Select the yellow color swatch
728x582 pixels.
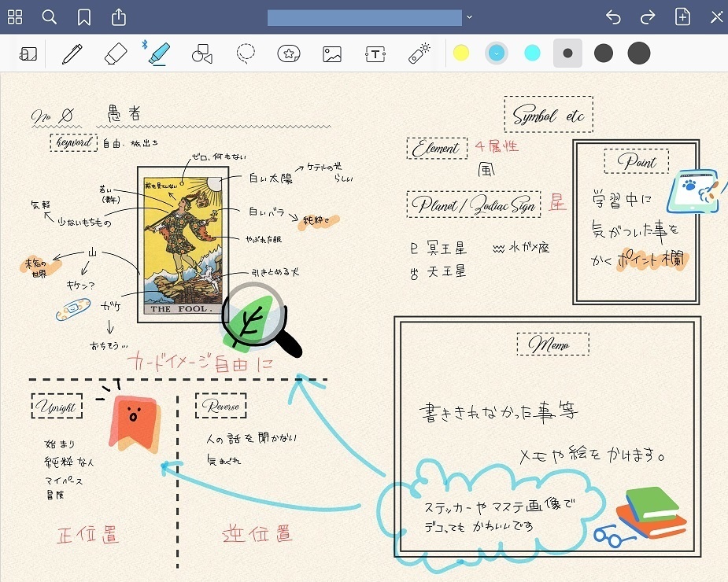pyautogui.click(x=461, y=53)
